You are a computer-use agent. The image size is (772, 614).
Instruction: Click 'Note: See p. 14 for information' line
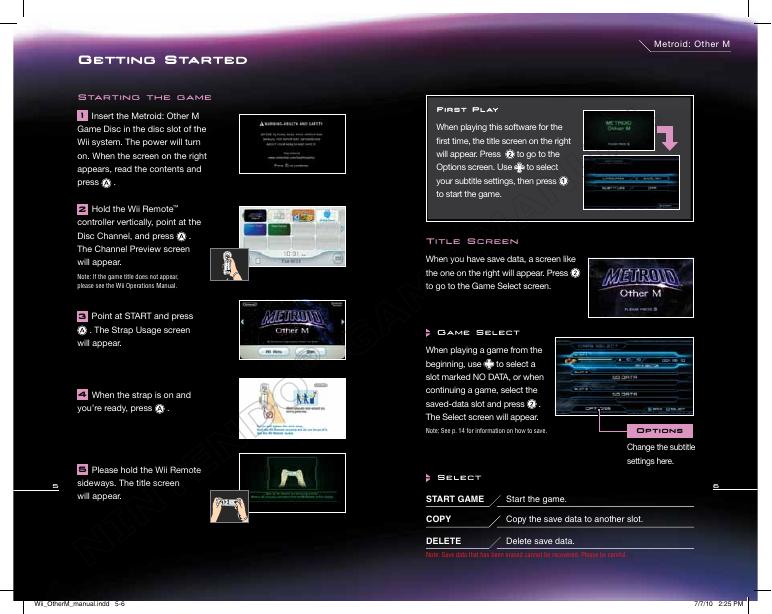tap(486, 431)
